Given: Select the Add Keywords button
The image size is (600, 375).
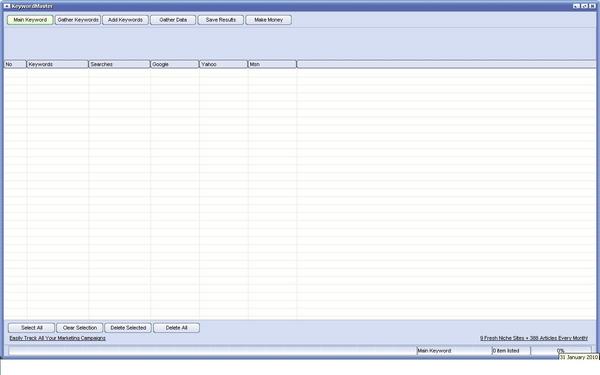Looking at the screenshot, I should (126, 20).
